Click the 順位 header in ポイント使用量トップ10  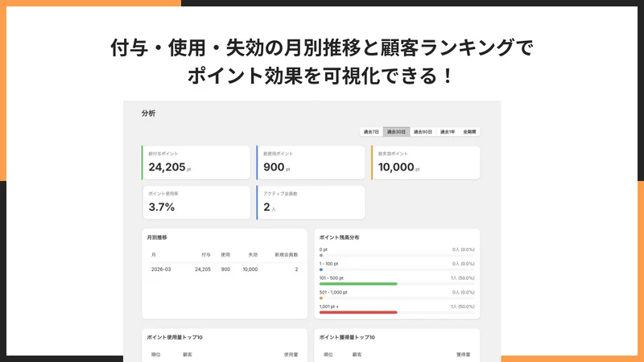pyautogui.click(x=155, y=355)
